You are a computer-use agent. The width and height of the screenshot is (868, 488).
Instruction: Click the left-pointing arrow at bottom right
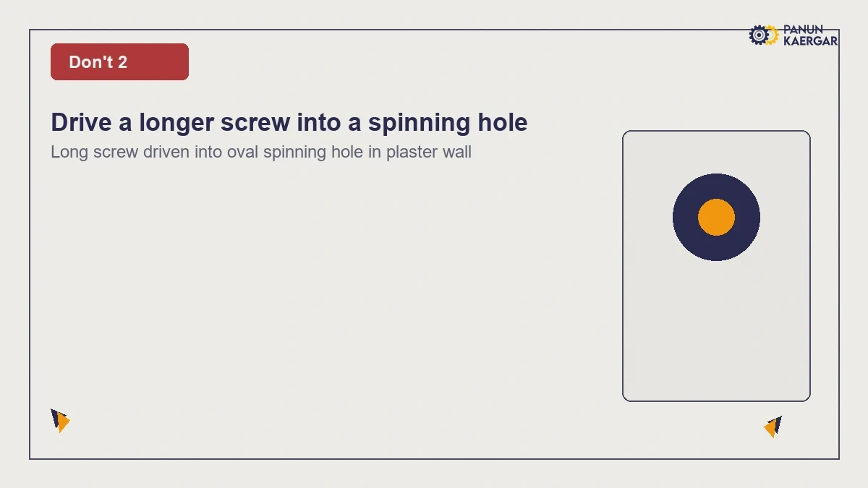tap(773, 427)
